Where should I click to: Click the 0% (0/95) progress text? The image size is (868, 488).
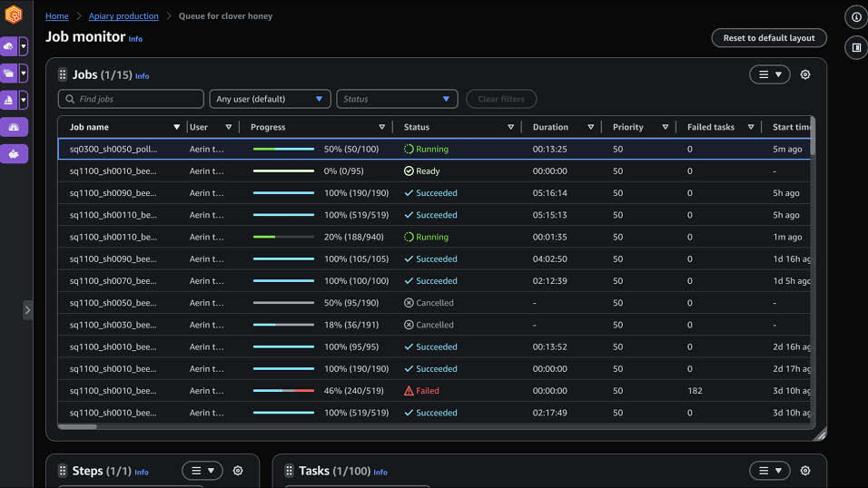tap(344, 171)
